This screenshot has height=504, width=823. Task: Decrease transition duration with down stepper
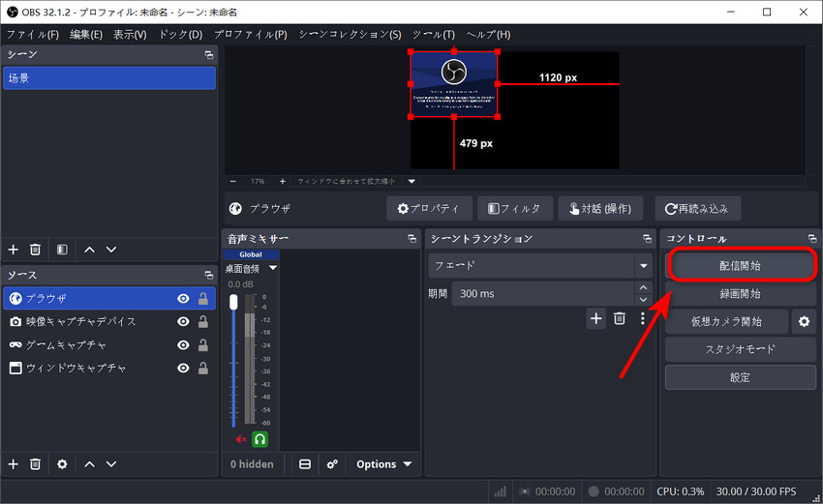tap(644, 300)
